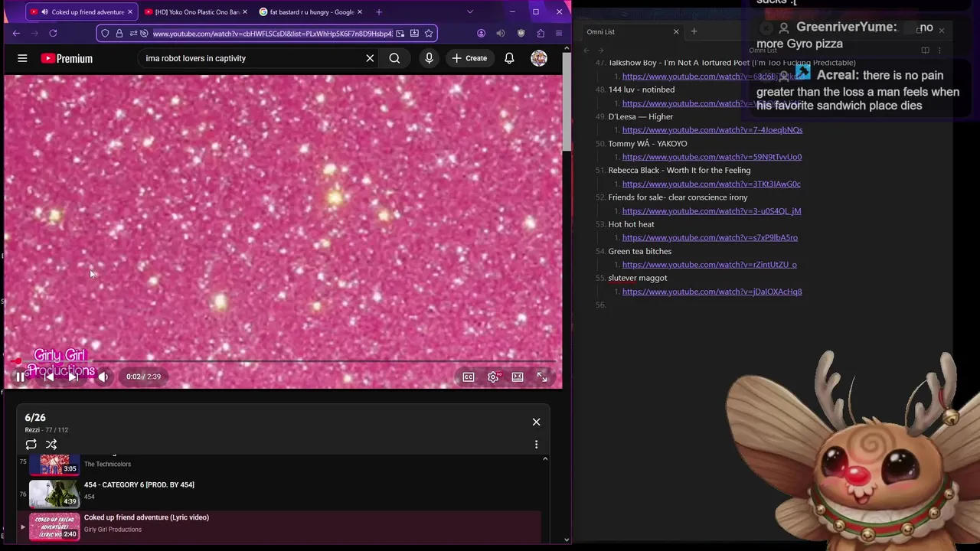Open Friends for sale link

coord(711,210)
